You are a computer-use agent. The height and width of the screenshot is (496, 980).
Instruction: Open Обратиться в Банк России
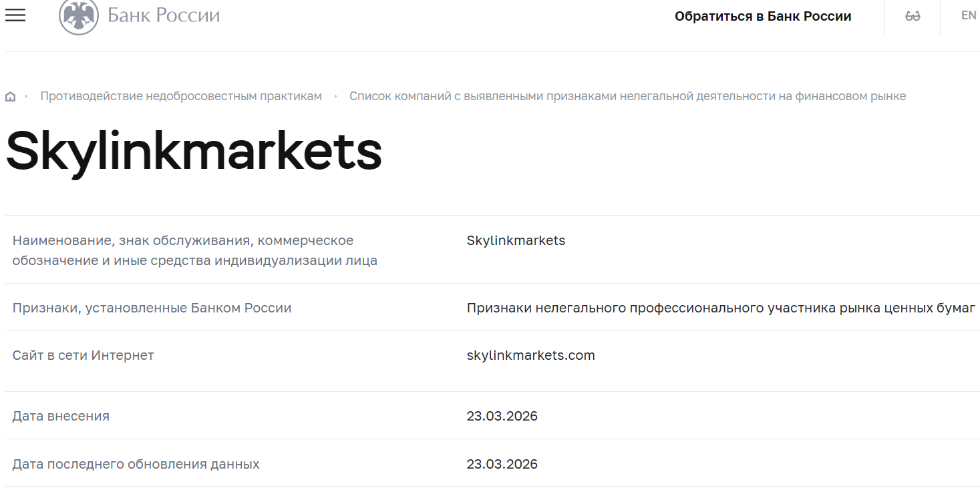click(x=763, y=16)
